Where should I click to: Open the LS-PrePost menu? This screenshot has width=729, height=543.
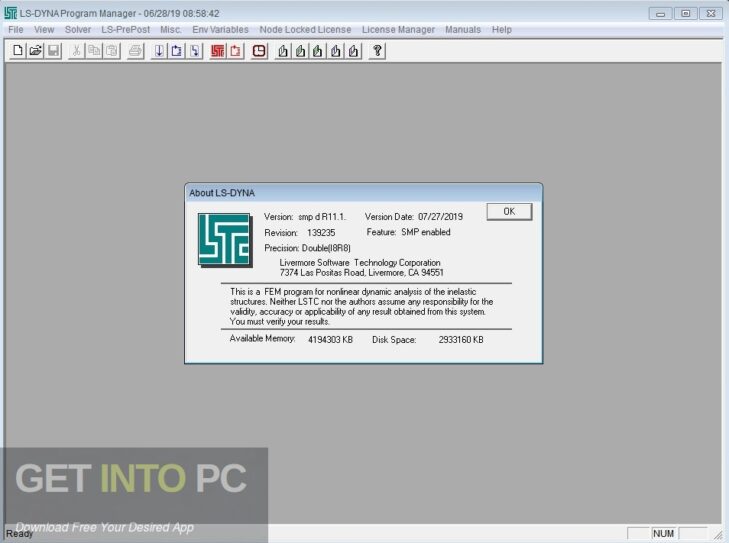coord(126,30)
